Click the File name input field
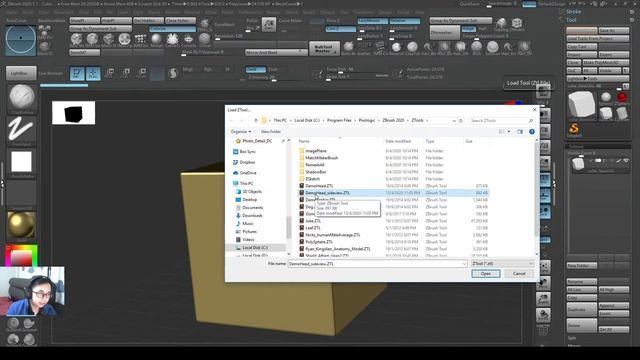The width and height of the screenshot is (640, 360). 375,264
